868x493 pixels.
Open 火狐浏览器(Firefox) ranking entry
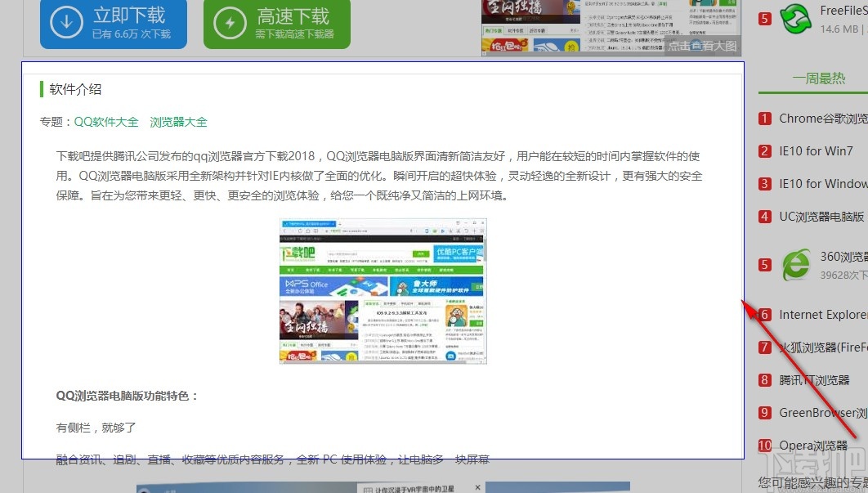pyautogui.click(x=823, y=347)
